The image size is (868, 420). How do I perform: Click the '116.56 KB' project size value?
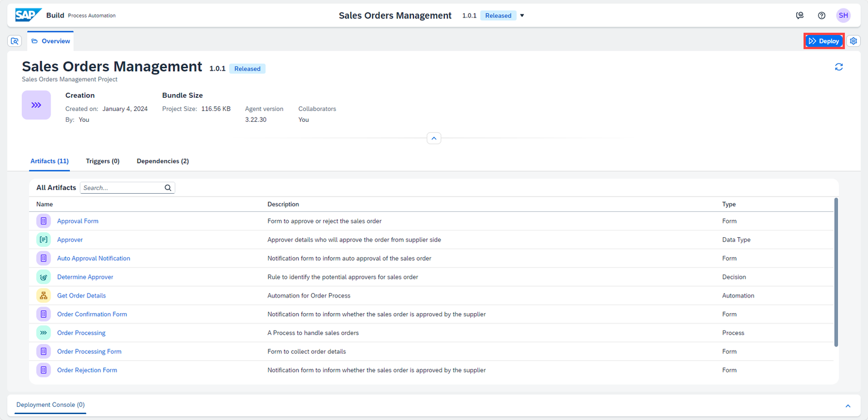pos(216,109)
